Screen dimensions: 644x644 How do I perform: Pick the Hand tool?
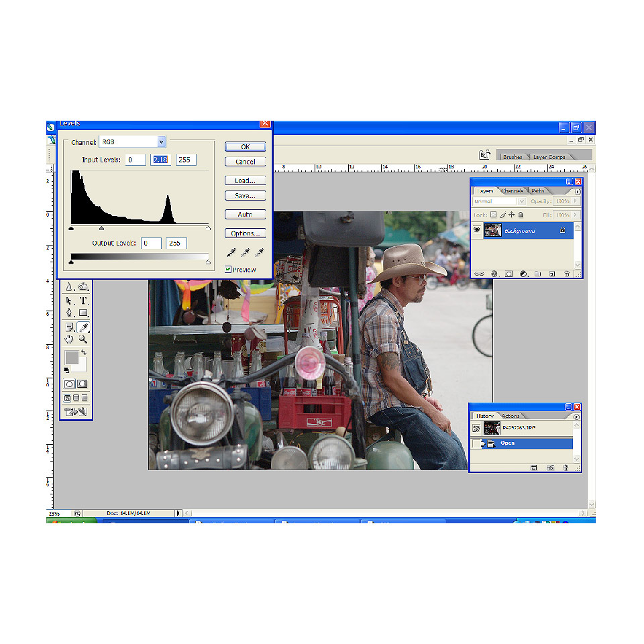pyautogui.click(x=70, y=339)
